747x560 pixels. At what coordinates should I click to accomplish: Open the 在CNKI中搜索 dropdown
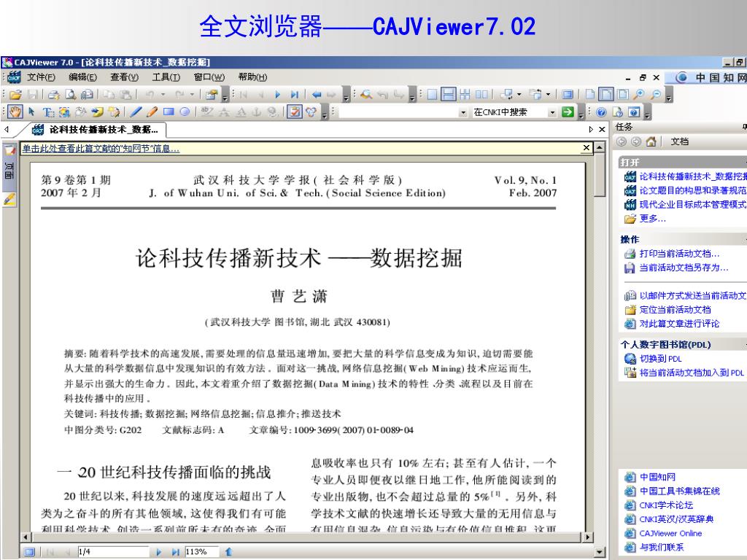551,112
